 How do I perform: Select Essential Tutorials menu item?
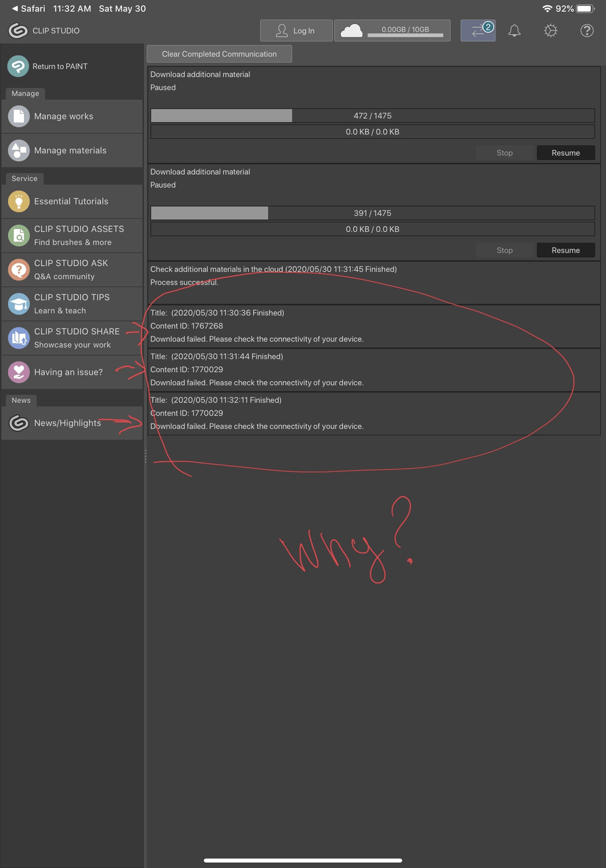point(72,202)
